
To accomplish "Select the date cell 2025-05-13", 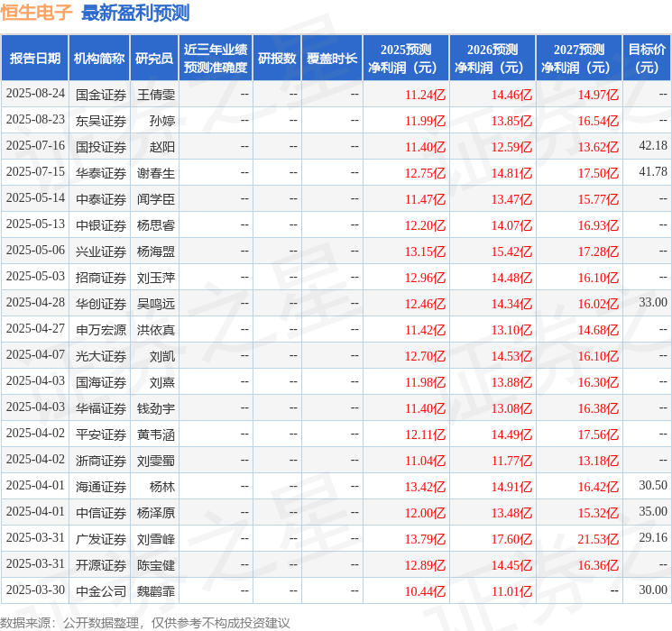I will [x=35, y=224].
